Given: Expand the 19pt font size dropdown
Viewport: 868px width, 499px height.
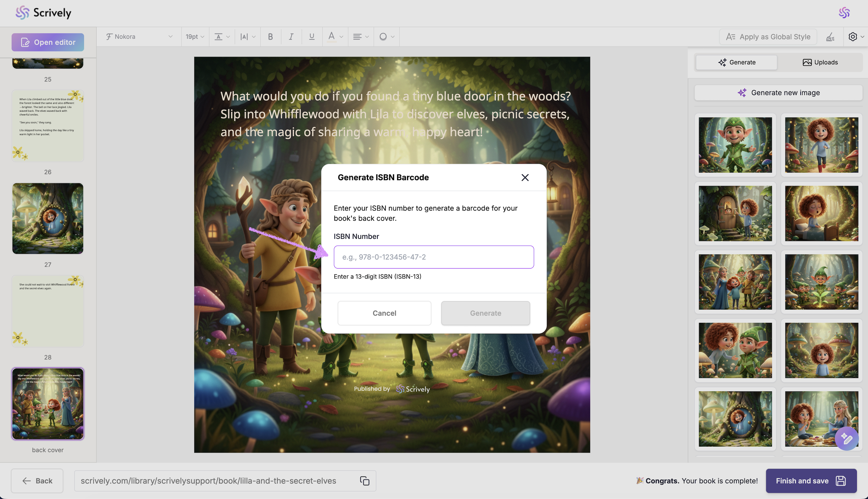Looking at the screenshot, I should [195, 37].
